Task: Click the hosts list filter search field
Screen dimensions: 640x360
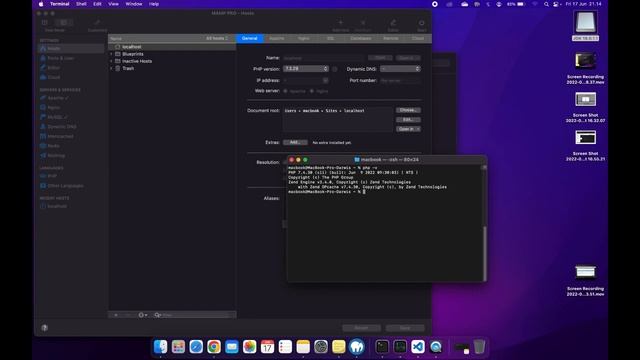Action: tap(192, 315)
